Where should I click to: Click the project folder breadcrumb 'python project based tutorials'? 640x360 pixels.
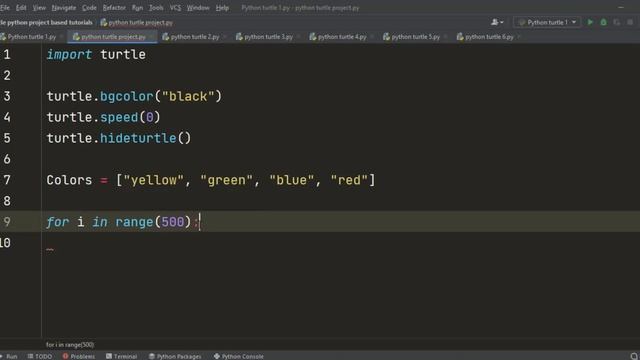[47, 22]
